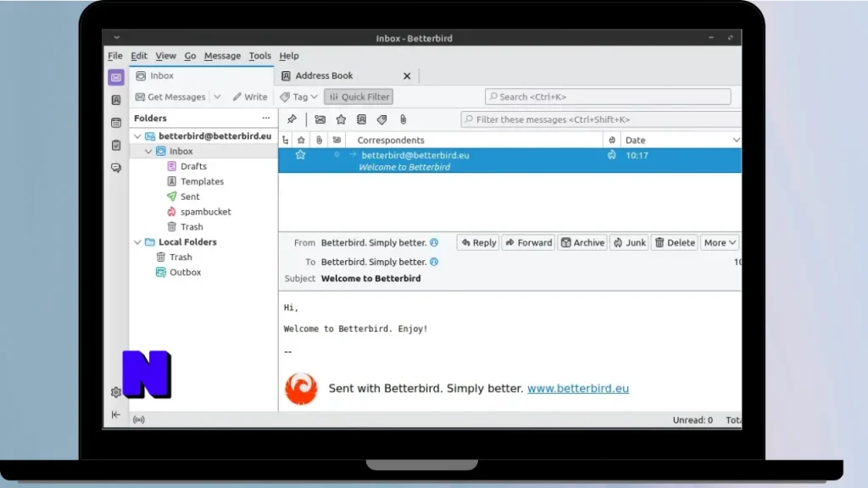
Task: Collapse the Local Folders tree
Action: [x=137, y=242]
